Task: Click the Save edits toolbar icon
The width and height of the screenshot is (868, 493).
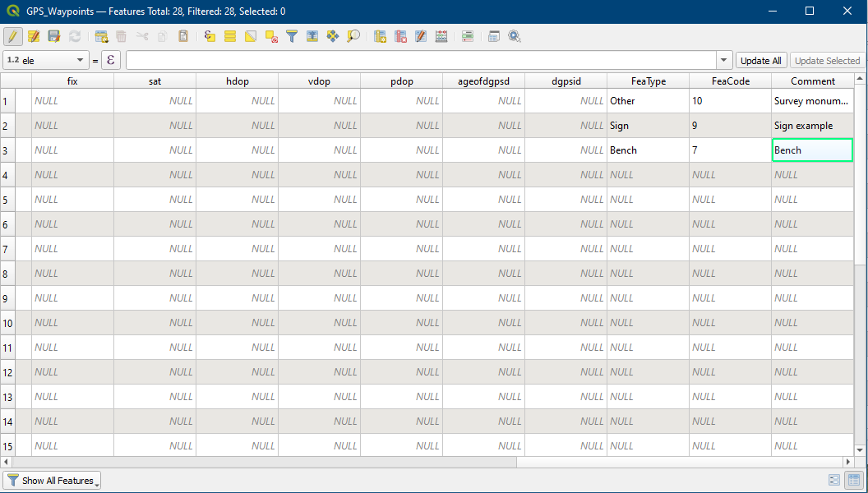Action: 54,36
